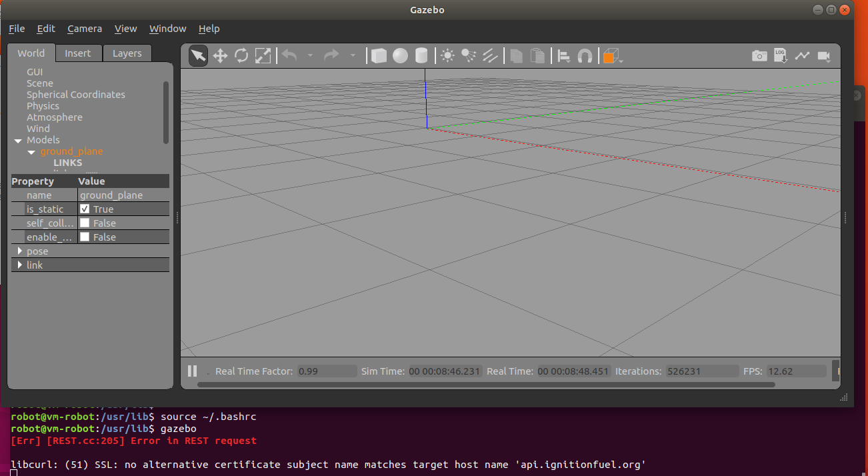The image size is (868, 476).
Task: Add a point light
Action: point(448,56)
